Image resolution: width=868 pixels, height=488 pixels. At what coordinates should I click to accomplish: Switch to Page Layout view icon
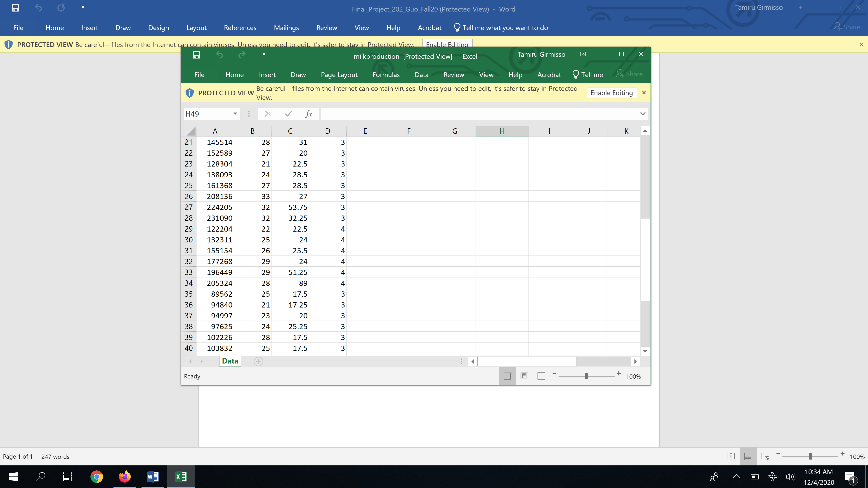point(524,376)
